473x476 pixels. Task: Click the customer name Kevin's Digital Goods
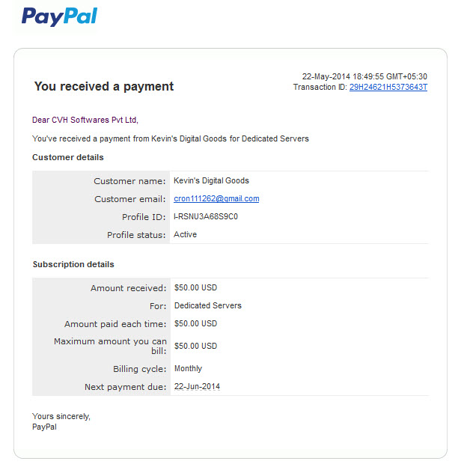coord(211,180)
